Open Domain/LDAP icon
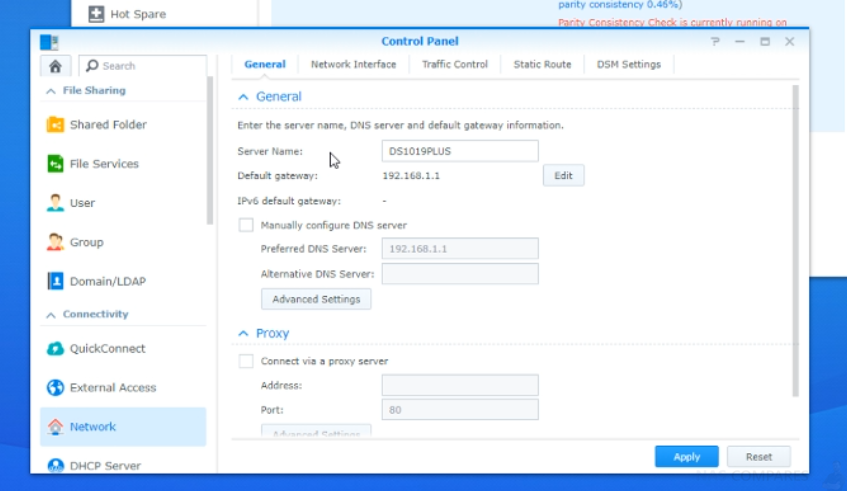847x491 pixels. [x=55, y=281]
